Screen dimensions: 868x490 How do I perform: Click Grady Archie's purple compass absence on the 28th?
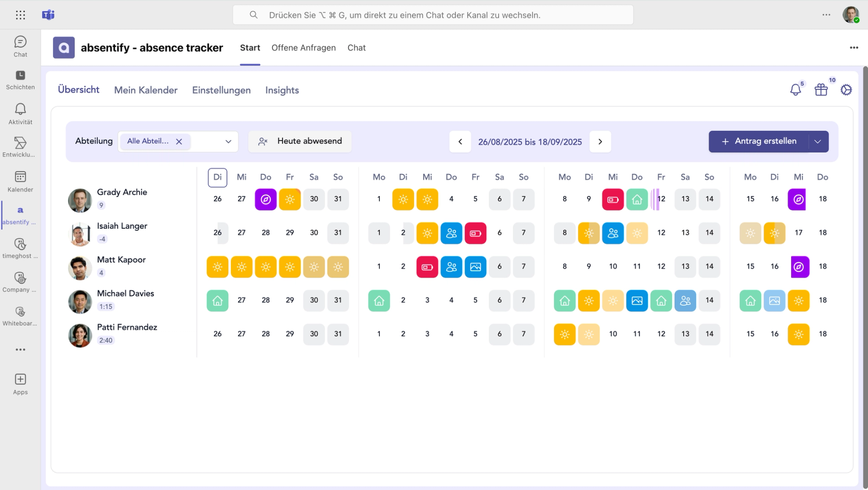click(265, 199)
